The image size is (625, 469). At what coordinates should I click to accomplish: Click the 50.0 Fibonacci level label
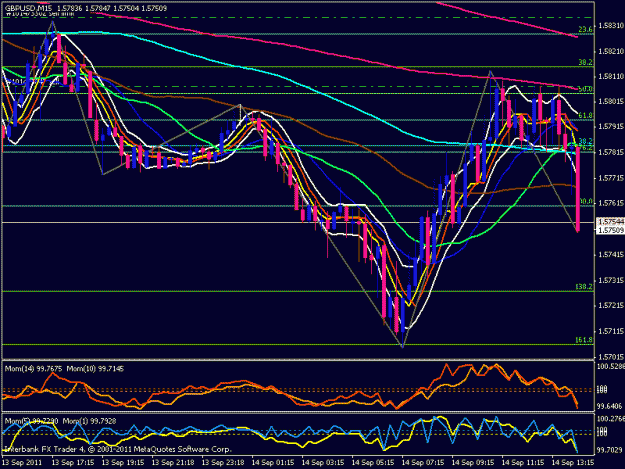coord(585,89)
